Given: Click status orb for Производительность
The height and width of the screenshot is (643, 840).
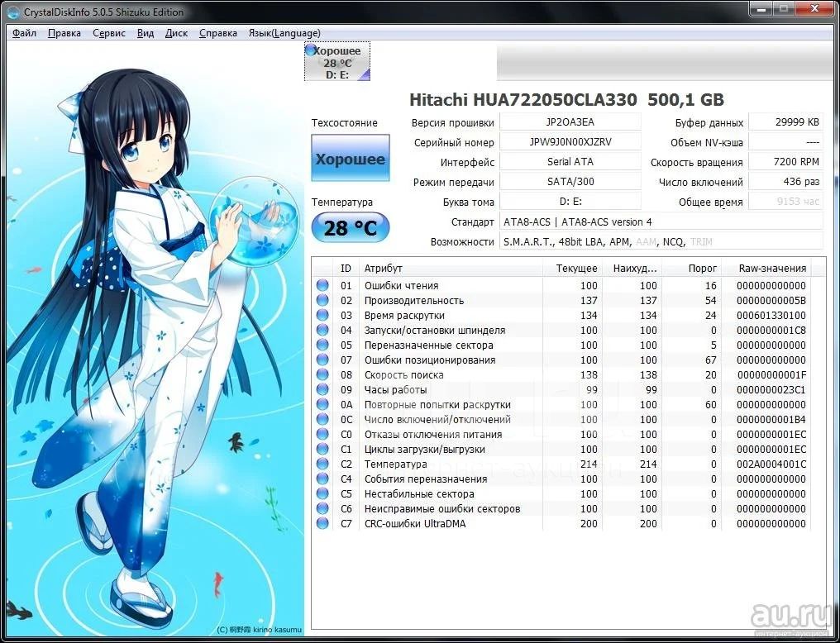Looking at the screenshot, I should pos(322,300).
